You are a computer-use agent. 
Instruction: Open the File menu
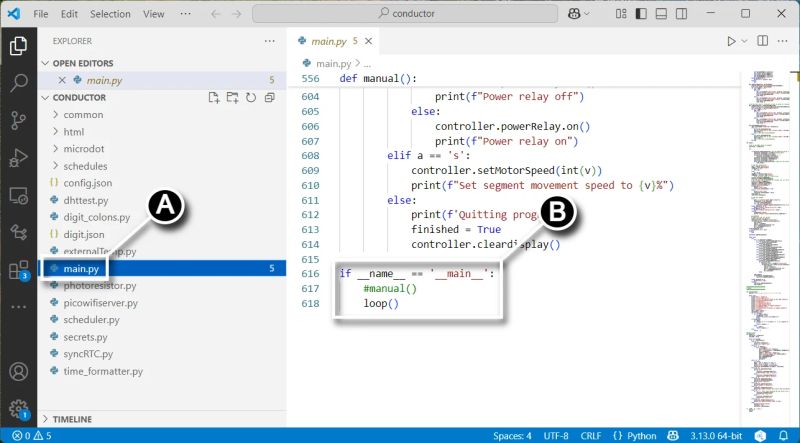click(x=41, y=14)
